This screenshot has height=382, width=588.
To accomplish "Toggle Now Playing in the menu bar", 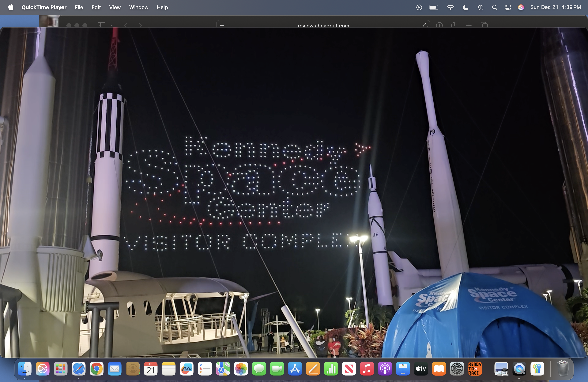I will click(419, 7).
